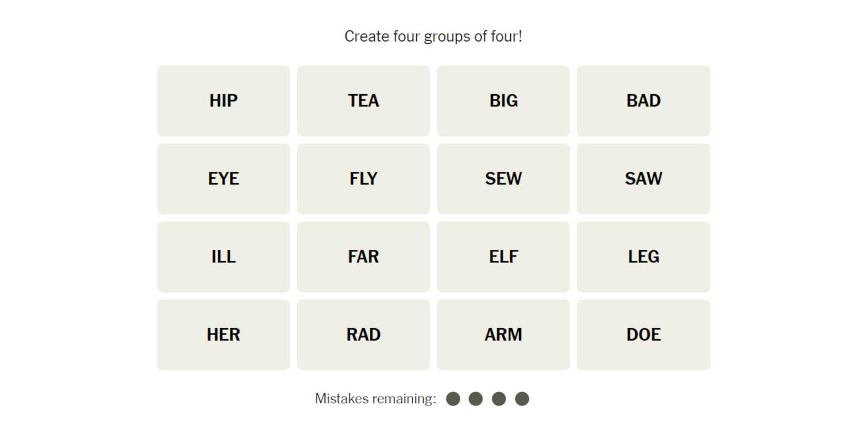Select the DOE word tile
Viewport: 868px width, 434px height.
coord(643,335)
